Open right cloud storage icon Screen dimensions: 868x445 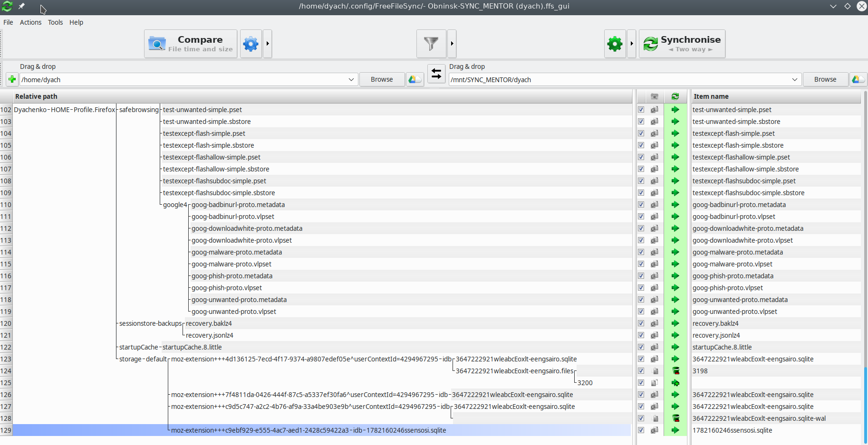(x=858, y=79)
